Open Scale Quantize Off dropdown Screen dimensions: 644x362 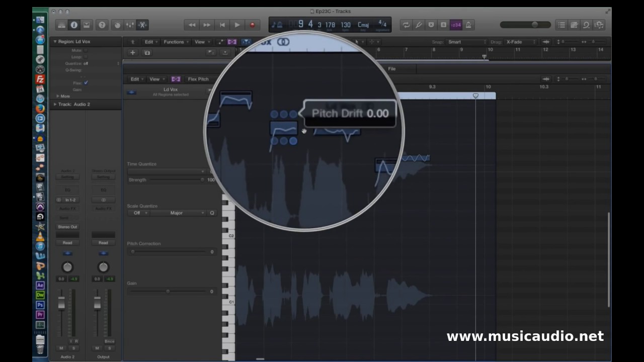coord(138,213)
